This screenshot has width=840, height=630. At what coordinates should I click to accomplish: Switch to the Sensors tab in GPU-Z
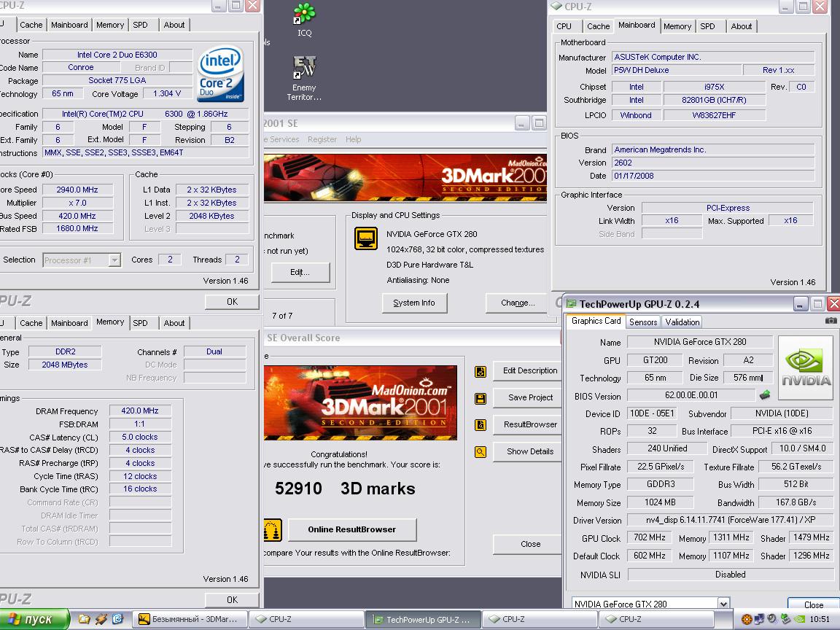tap(643, 322)
